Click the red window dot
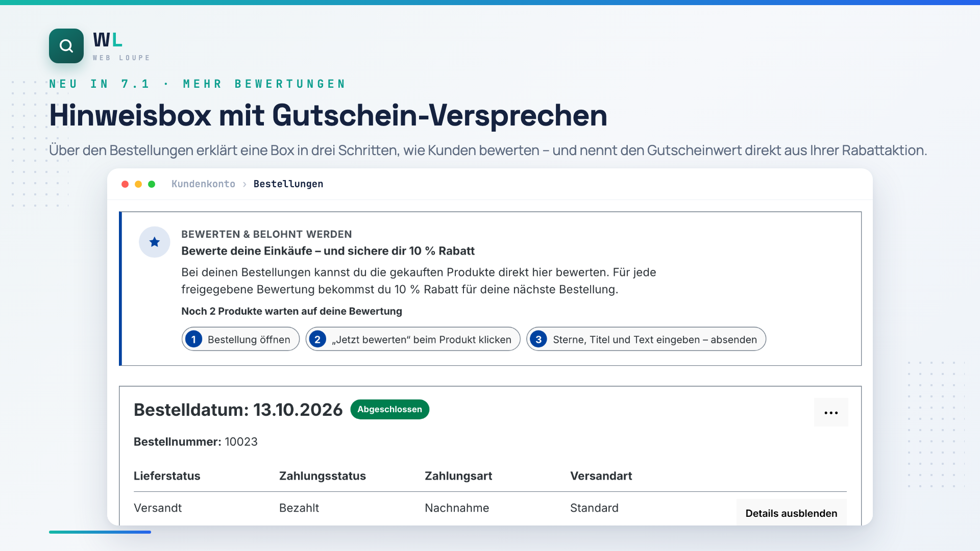 pos(125,184)
